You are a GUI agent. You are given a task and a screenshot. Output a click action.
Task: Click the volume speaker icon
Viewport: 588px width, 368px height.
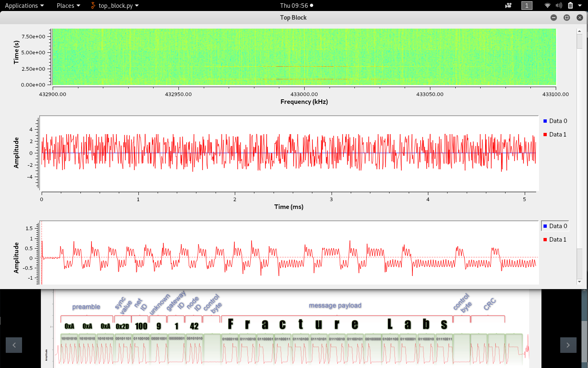pyautogui.click(x=559, y=5)
